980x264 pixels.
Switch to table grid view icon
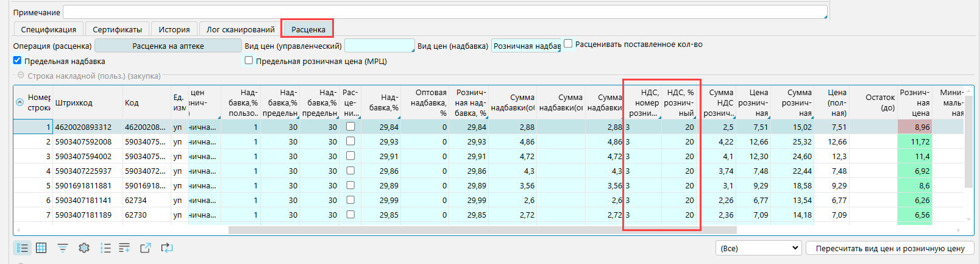[41, 248]
